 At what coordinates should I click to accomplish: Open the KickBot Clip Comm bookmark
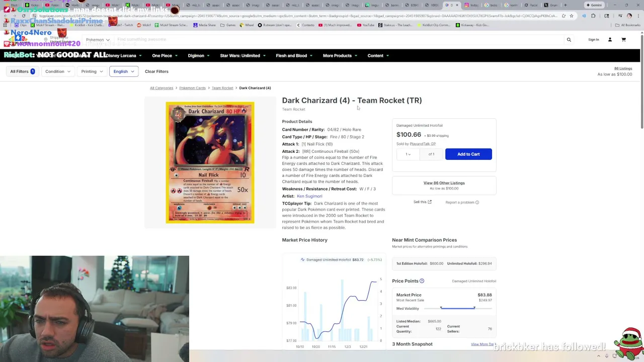point(434,25)
